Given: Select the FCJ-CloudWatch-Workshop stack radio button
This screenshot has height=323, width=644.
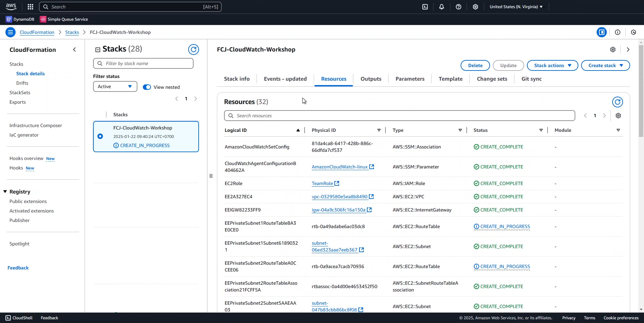Looking at the screenshot, I should coord(100,136).
